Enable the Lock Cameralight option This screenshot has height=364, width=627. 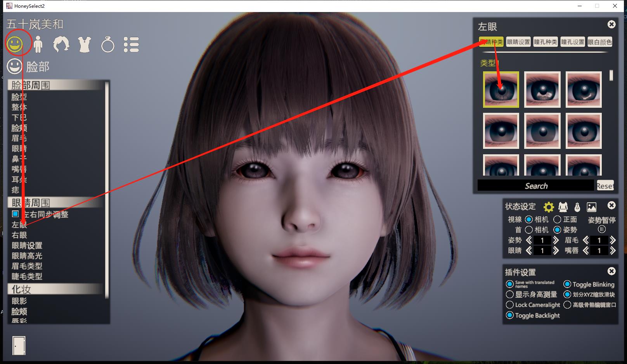click(x=510, y=305)
